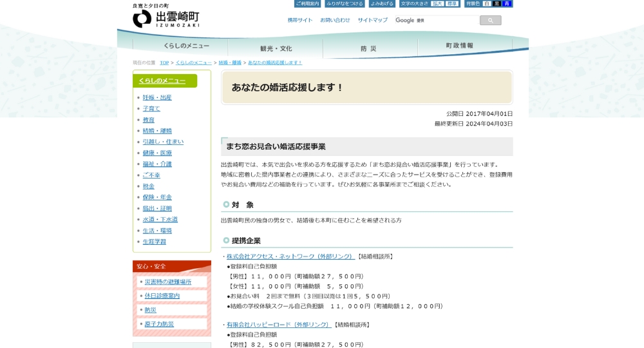
Task: Go to TOP in the breadcrumb
Action: click(x=164, y=63)
